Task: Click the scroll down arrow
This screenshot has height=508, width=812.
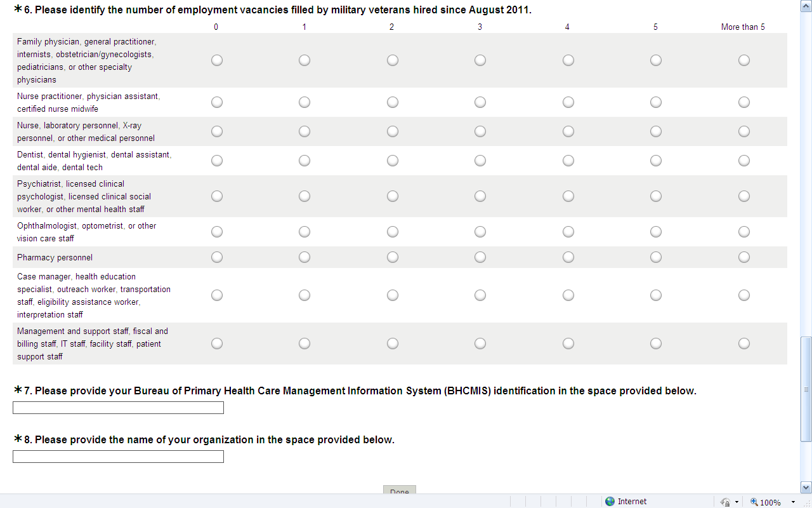Action: pyautogui.click(x=806, y=487)
